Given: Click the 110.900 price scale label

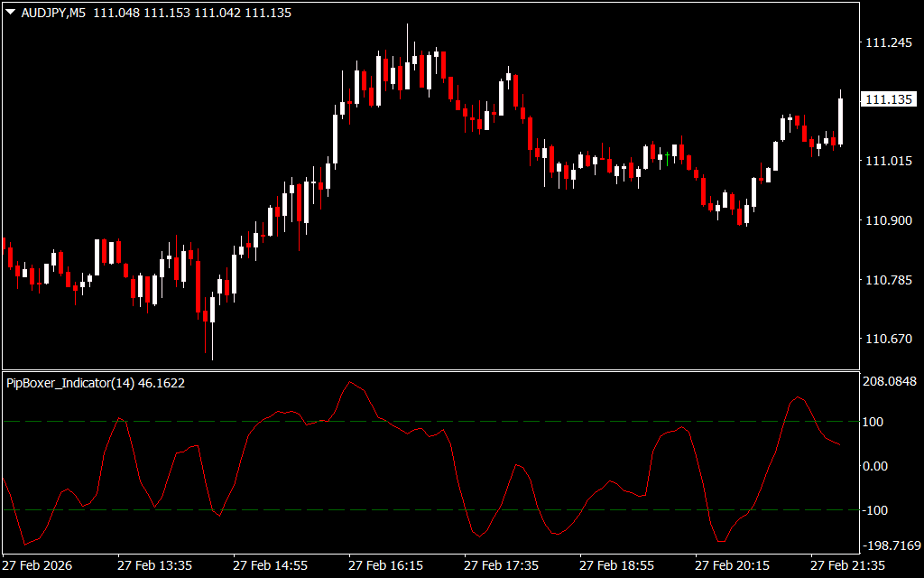Looking at the screenshot, I should pos(888,220).
